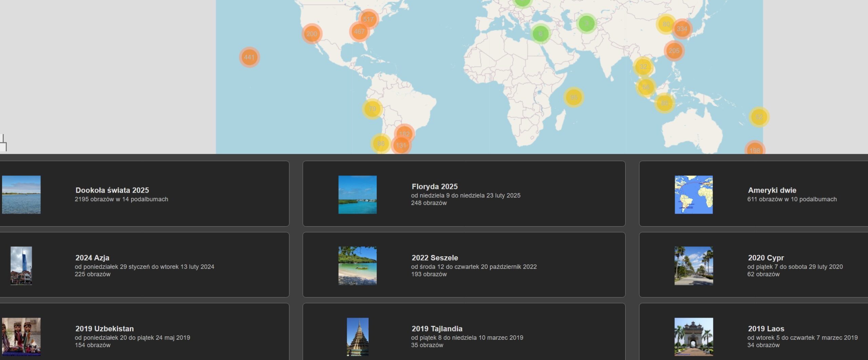The image size is (868, 360).
Task: Click the 95 cluster in the Indian Ocean
Action: tap(573, 98)
